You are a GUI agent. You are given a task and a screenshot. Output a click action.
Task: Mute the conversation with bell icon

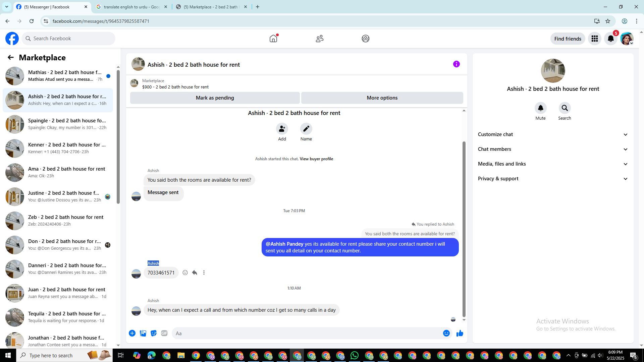(540, 108)
